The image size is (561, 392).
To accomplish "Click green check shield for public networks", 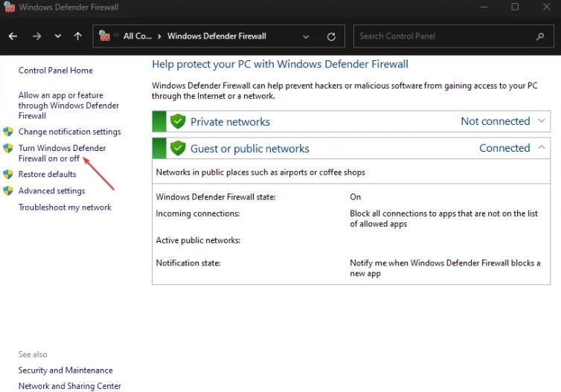I will tap(178, 148).
